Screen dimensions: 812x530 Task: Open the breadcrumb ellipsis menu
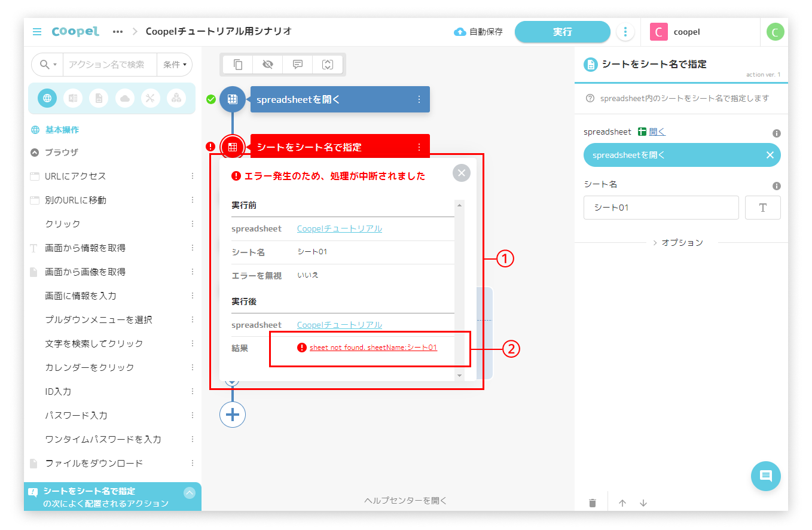click(x=118, y=32)
